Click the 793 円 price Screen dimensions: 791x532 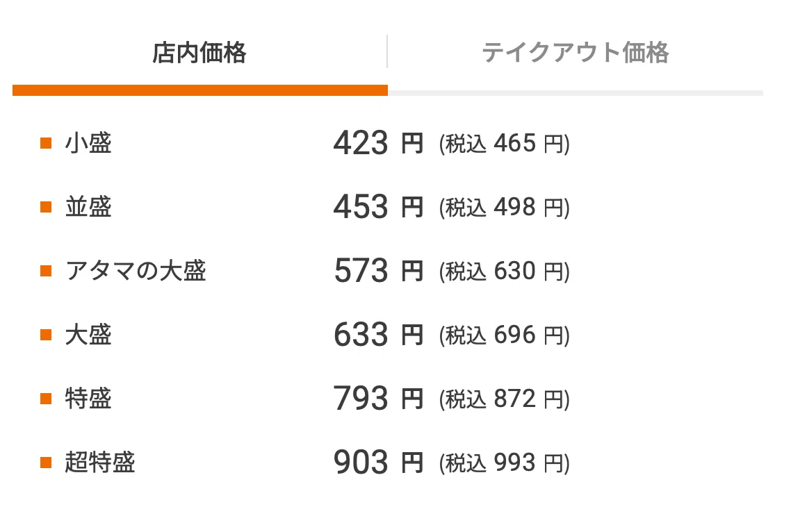click(x=378, y=399)
